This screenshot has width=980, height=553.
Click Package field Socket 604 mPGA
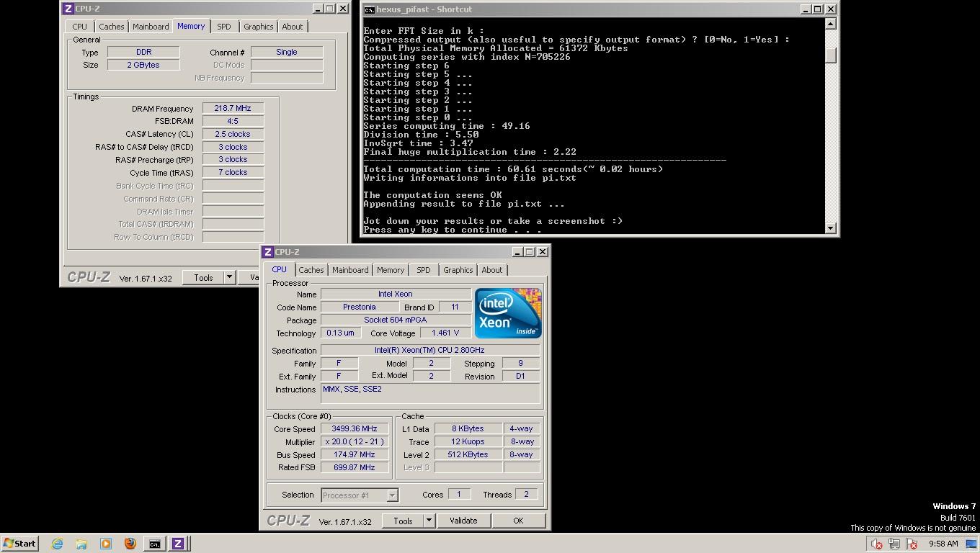(x=396, y=320)
